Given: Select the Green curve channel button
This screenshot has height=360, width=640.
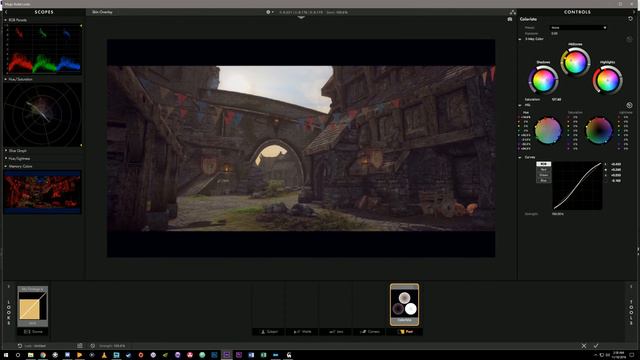Looking at the screenshot, I should 543,175.
